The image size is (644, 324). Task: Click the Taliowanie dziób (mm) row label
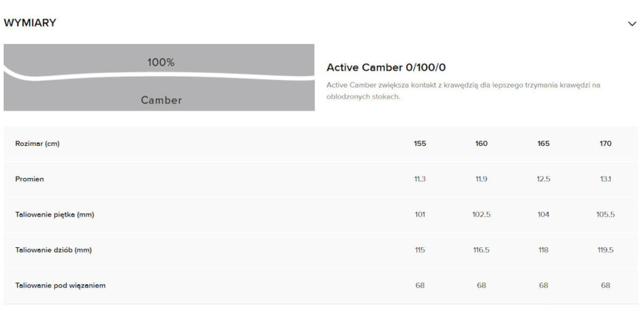[x=53, y=250]
